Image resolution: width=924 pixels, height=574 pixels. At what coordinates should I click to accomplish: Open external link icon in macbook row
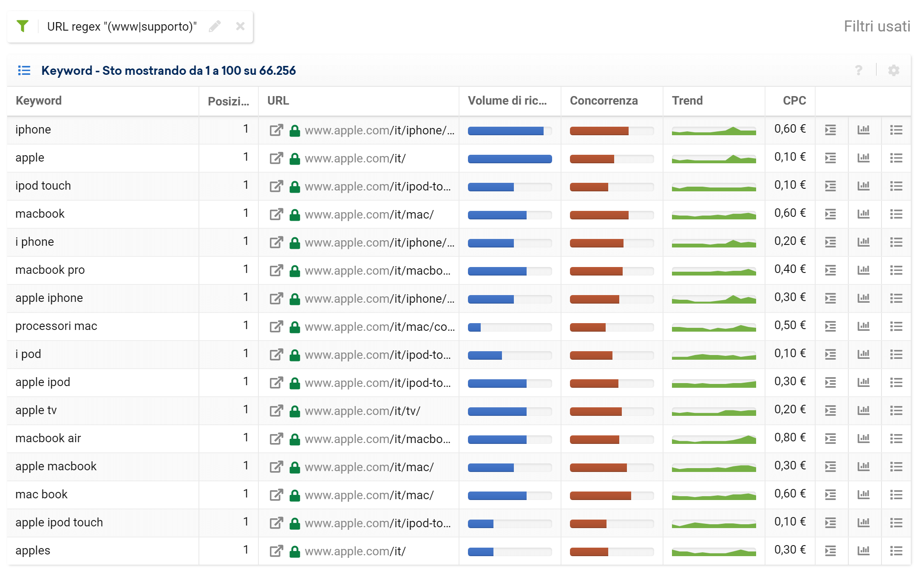coord(276,214)
